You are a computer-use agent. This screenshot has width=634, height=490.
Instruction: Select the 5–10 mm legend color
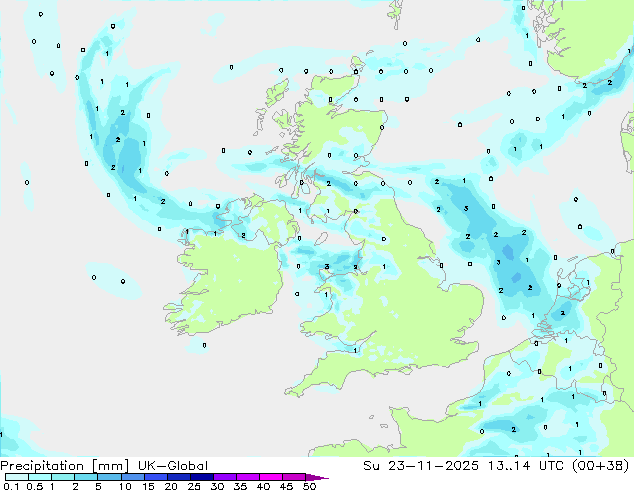click(109, 477)
